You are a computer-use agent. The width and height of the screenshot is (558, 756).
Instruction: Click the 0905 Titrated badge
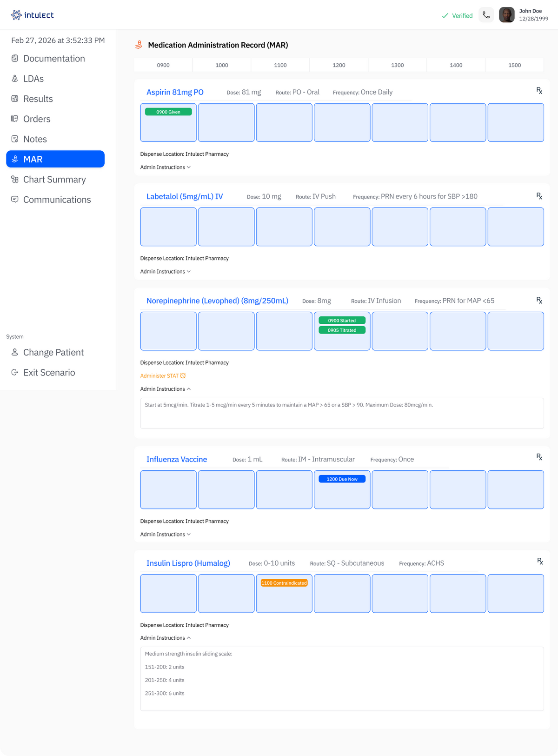point(342,330)
